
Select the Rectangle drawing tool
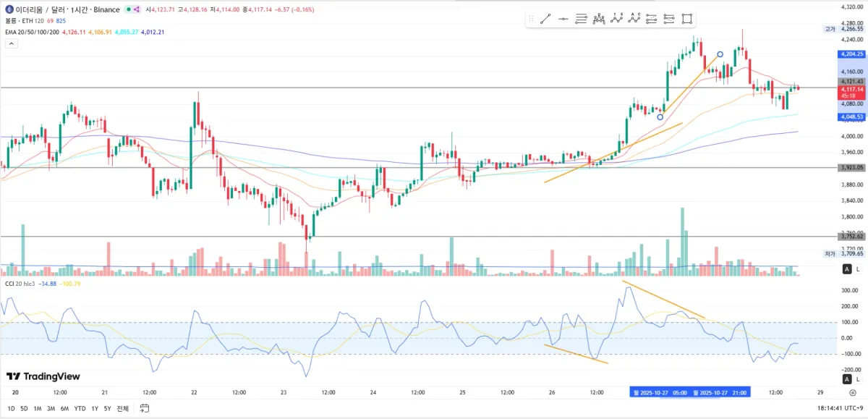(687, 19)
